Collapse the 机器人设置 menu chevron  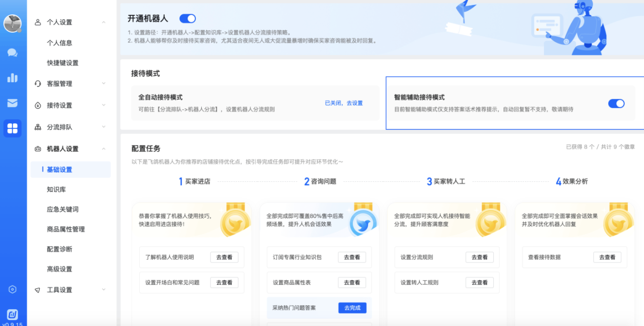click(104, 149)
